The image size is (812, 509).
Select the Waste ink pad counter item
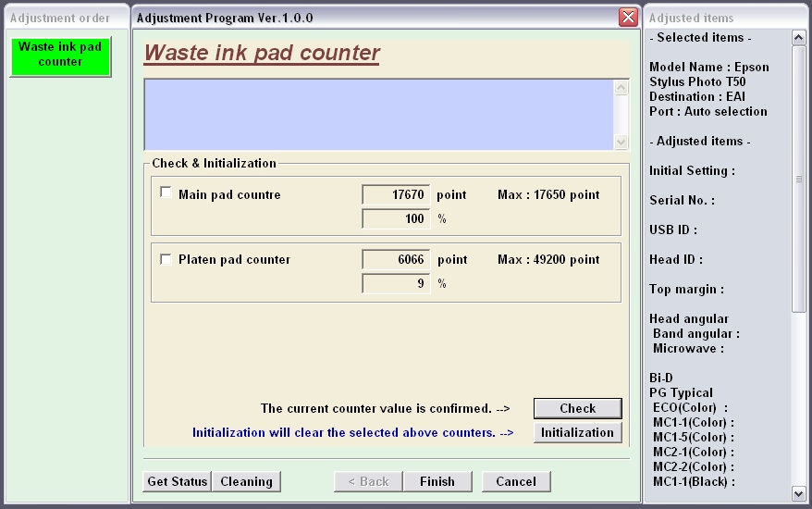tap(60, 56)
